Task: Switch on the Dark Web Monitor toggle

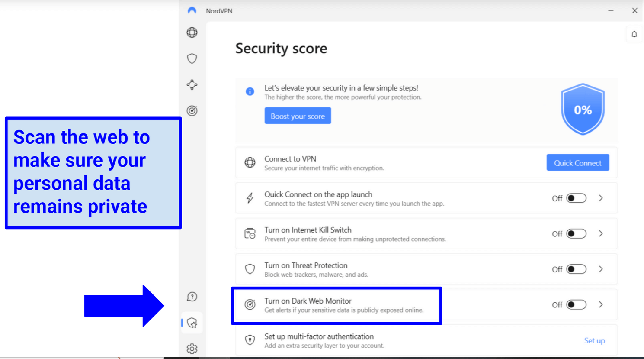Action: 576,304
